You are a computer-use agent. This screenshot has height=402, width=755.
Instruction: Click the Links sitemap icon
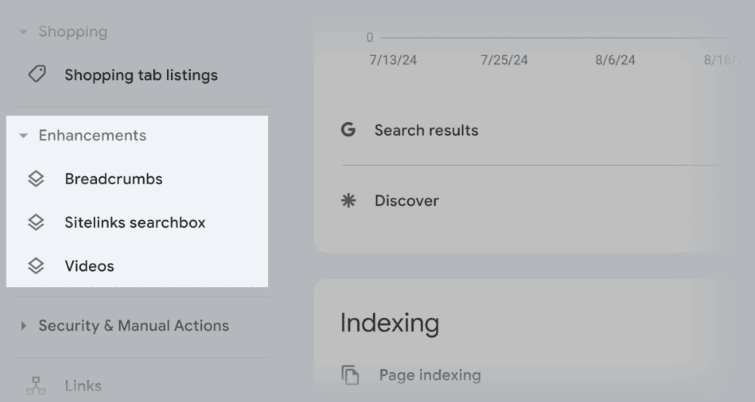36,386
